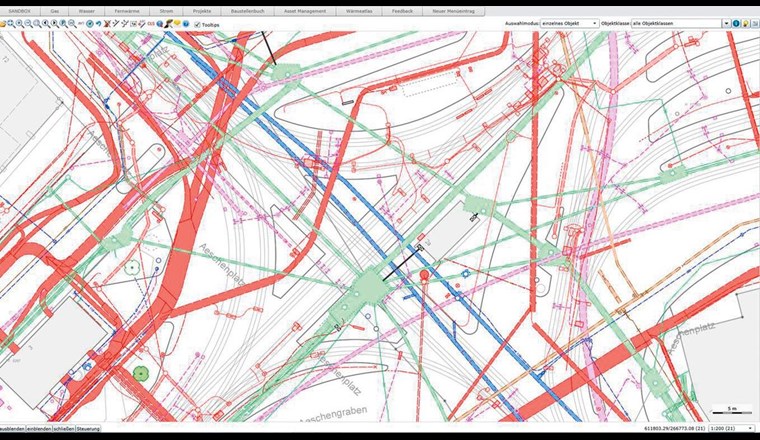Toggle the Tooltips checkbox

[196, 22]
